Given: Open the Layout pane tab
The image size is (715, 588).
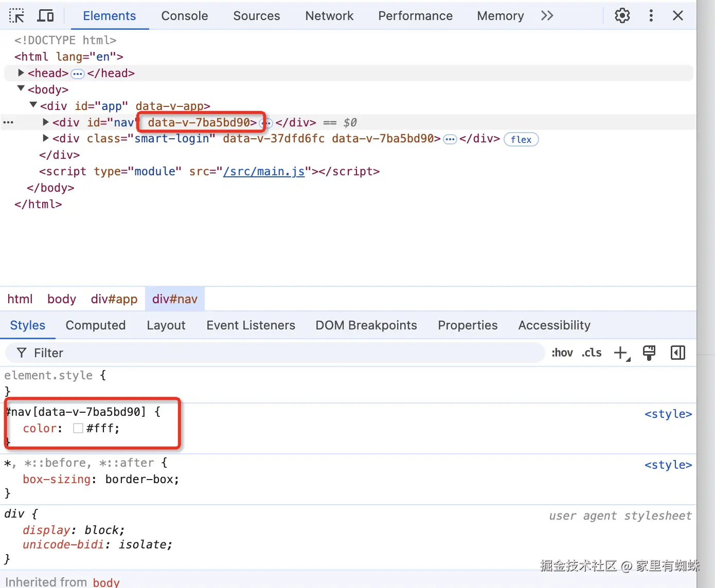Looking at the screenshot, I should click(x=166, y=325).
